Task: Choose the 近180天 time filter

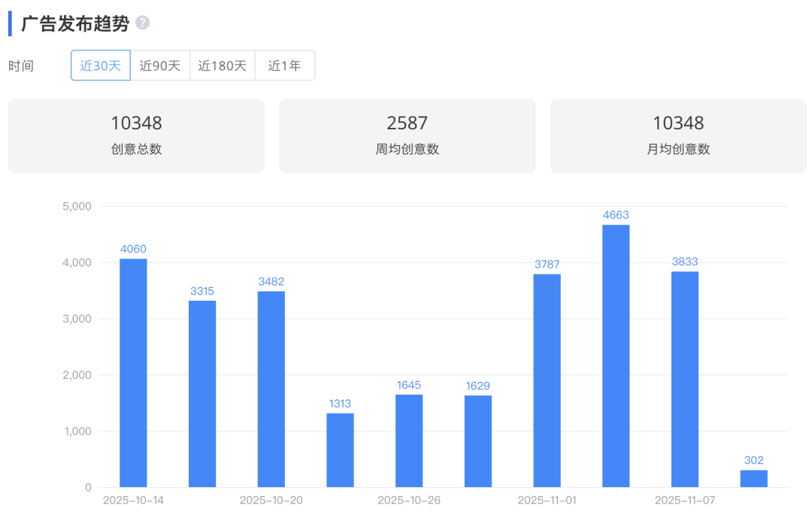Action: [x=223, y=65]
